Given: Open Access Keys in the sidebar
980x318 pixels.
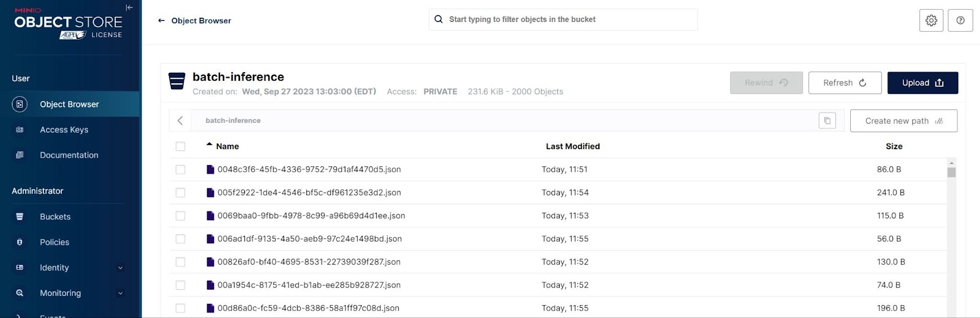Looking at the screenshot, I should [64, 130].
